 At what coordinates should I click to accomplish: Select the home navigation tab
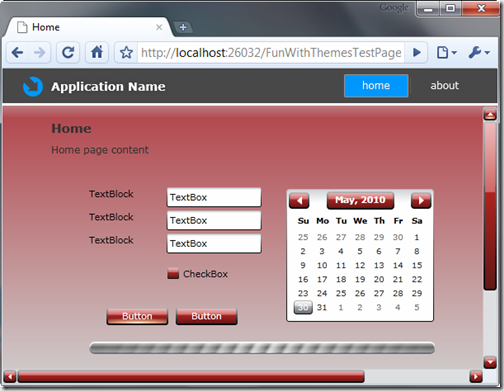point(376,86)
